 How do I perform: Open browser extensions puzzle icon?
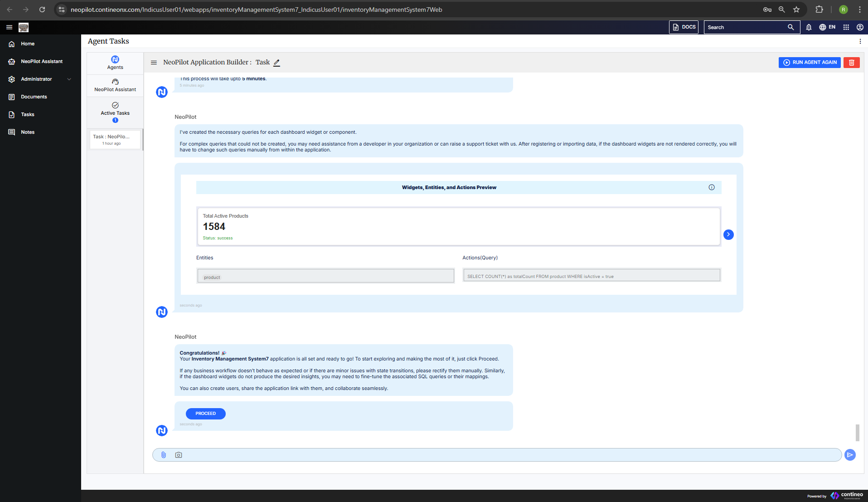819,10
